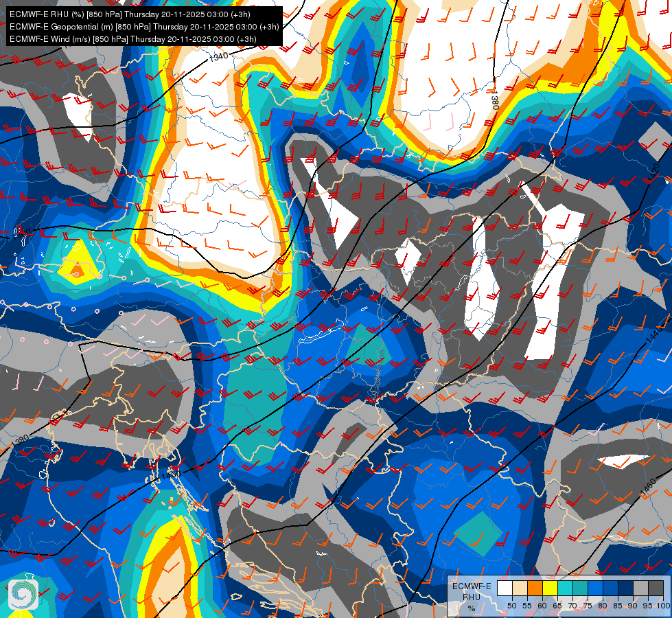Click the ECMWF-E Geopotential (m) title line

pyautogui.click(x=144, y=27)
